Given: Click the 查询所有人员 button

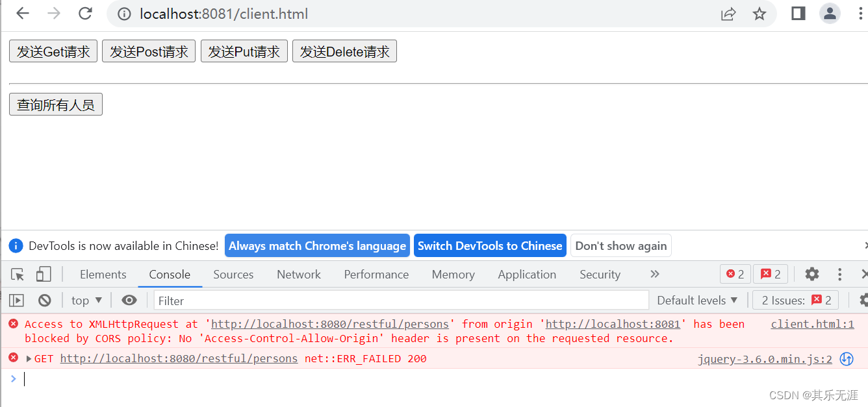Looking at the screenshot, I should coord(56,104).
